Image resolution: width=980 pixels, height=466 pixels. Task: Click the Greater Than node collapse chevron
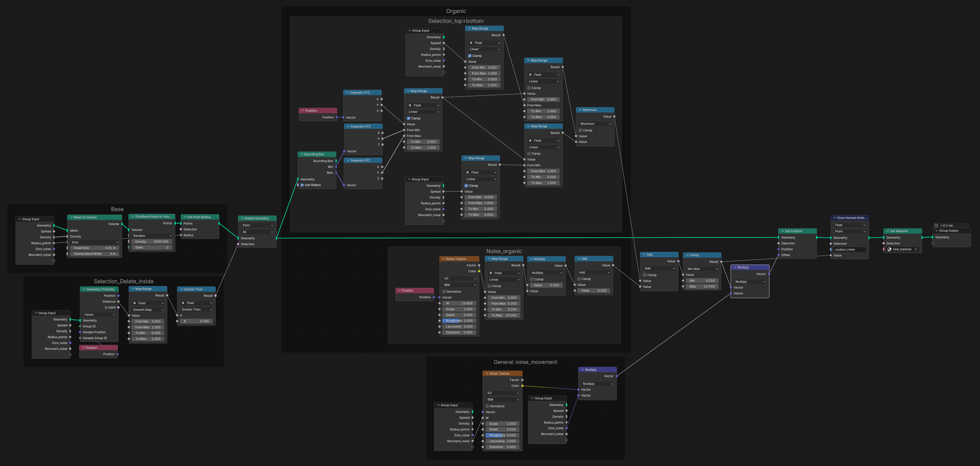181,289
